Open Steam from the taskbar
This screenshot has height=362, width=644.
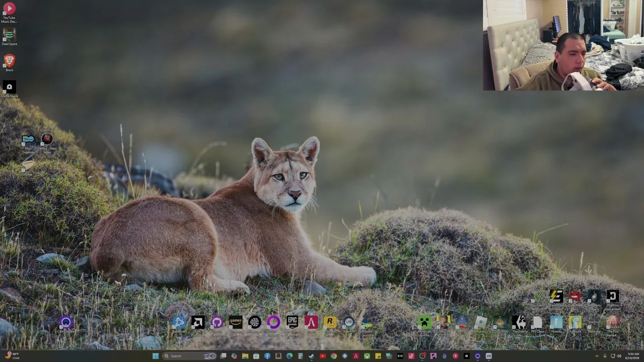tap(311, 356)
